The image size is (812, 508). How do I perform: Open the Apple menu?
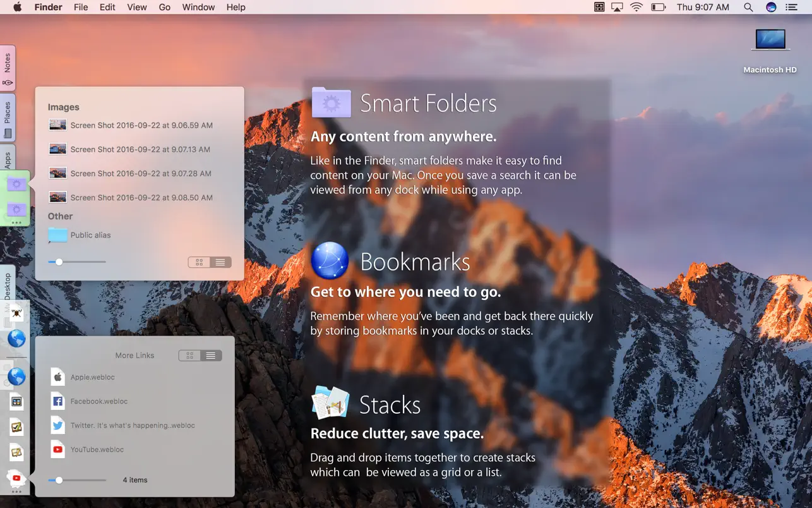pos(17,7)
